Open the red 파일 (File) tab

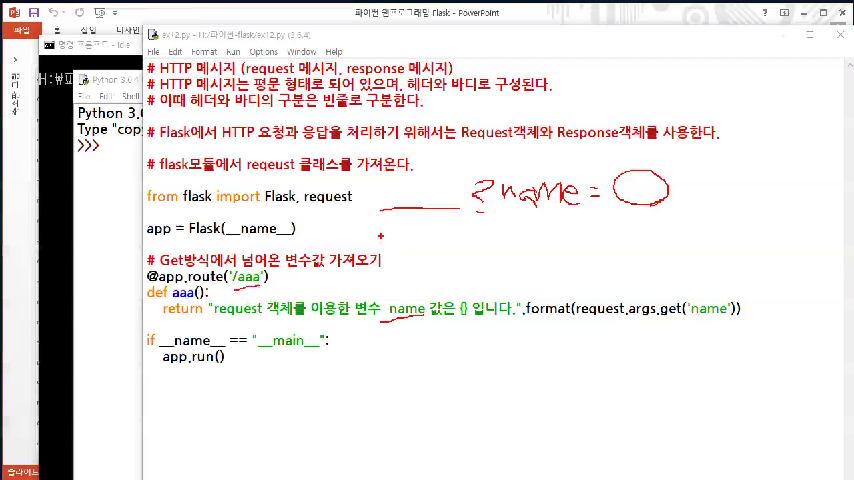point(22,31)
